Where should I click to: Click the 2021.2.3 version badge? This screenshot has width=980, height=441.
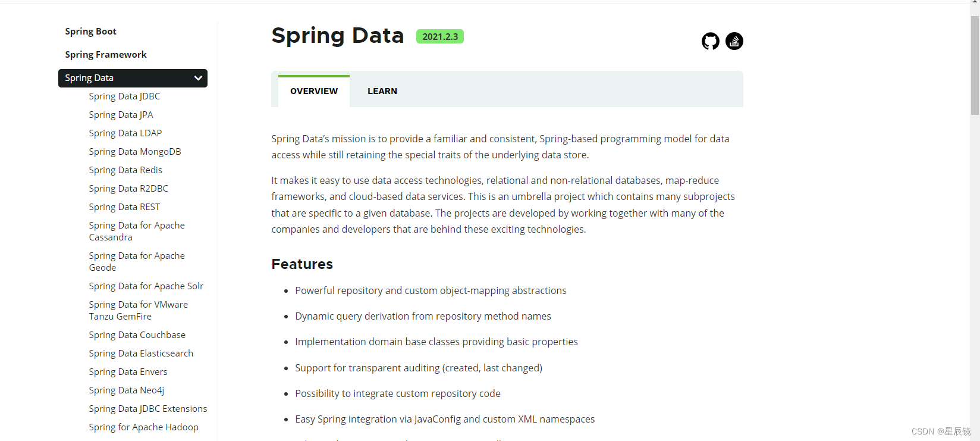[439, 36]
